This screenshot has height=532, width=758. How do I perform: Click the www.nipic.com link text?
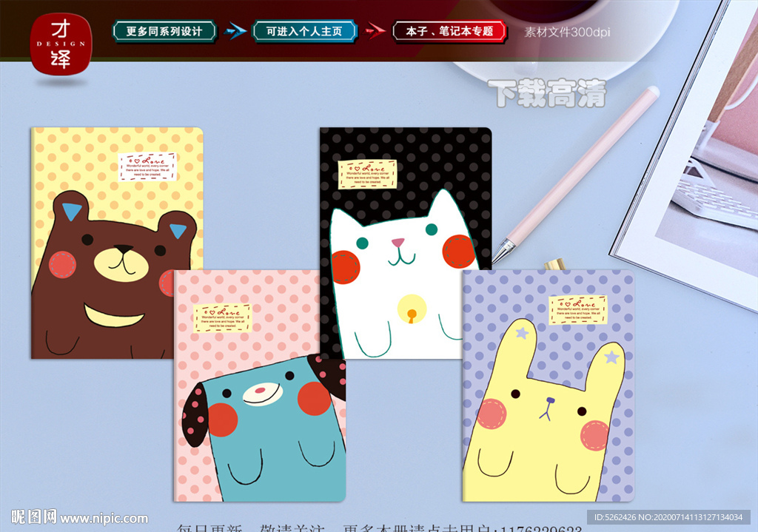104,519
